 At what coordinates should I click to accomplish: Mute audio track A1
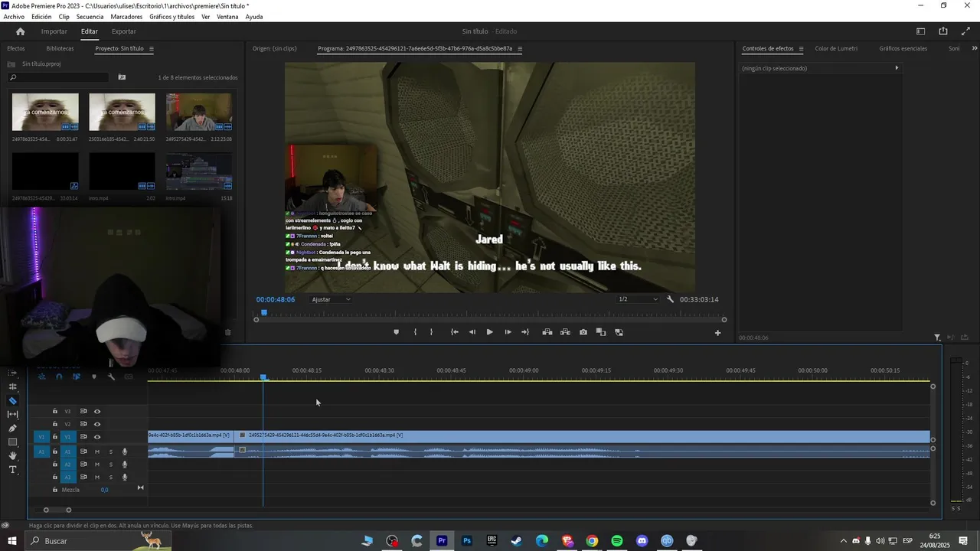point(97,452)
